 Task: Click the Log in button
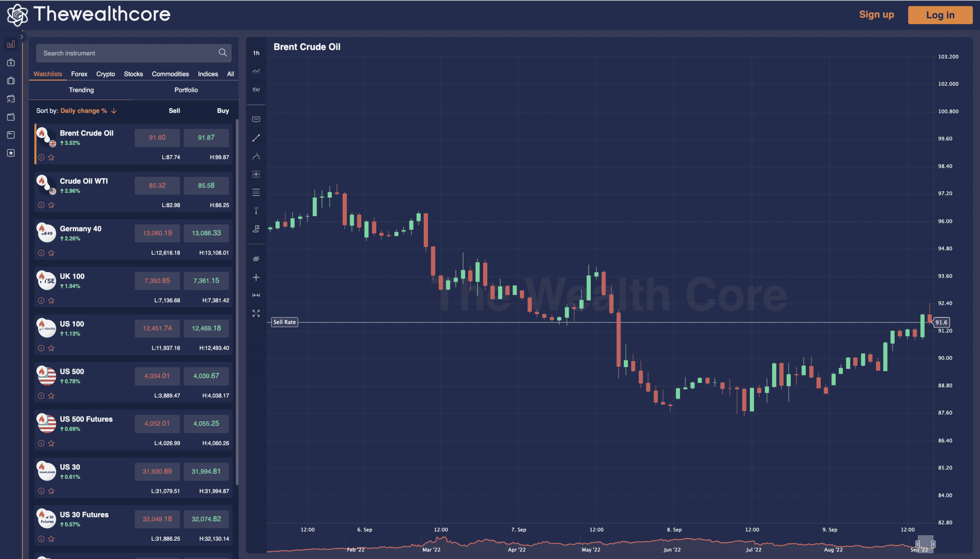click(940, 13)
